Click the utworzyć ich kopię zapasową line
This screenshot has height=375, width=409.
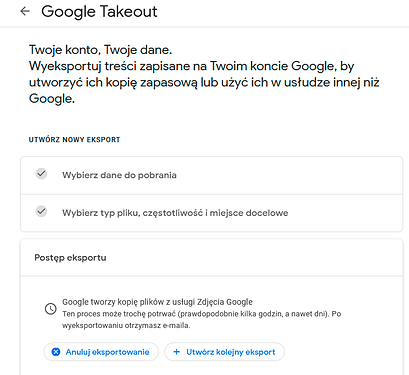(204, 83)
